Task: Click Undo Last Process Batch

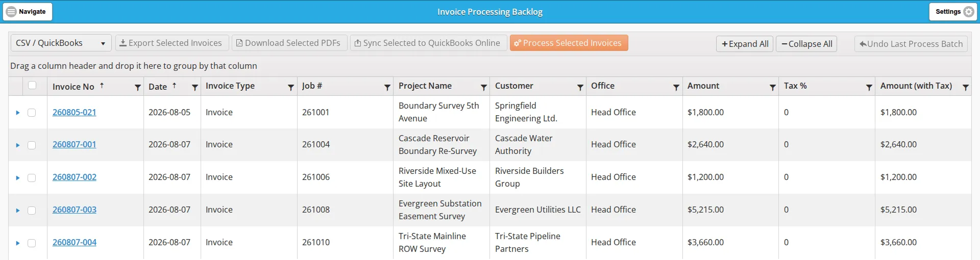Action: tap(911, 44)
